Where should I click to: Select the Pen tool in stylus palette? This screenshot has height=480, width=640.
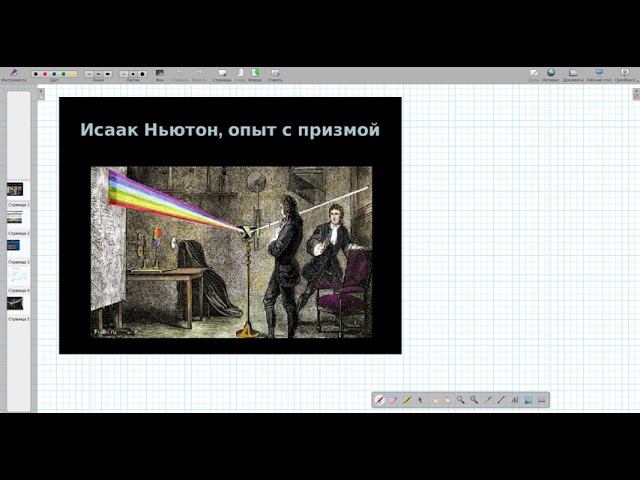(380, 400)
